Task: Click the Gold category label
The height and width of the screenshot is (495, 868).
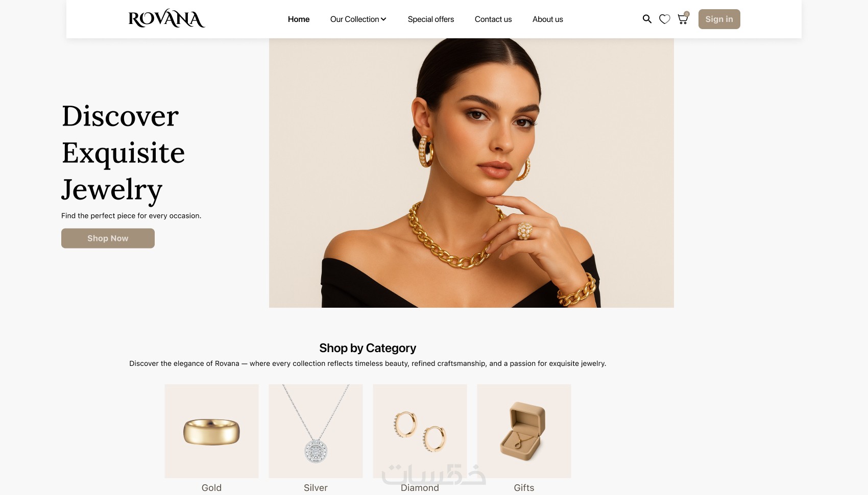Action: point(211,488)
